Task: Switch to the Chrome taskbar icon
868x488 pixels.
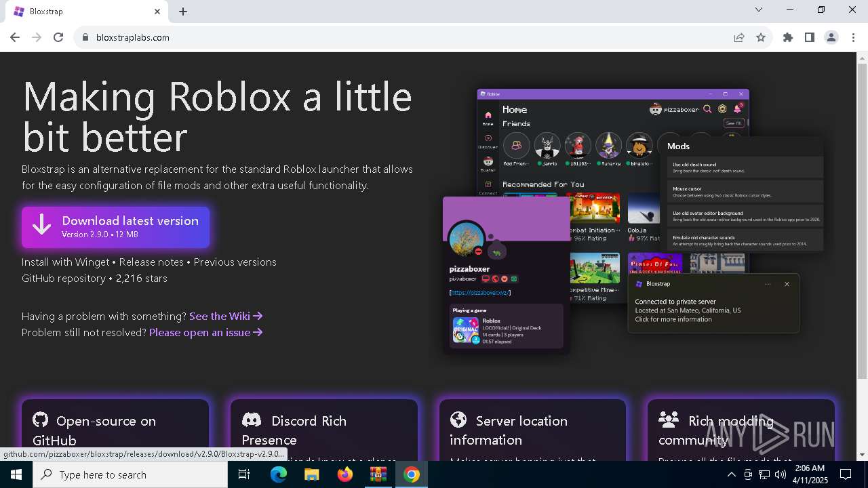Action: click(411, 474)
